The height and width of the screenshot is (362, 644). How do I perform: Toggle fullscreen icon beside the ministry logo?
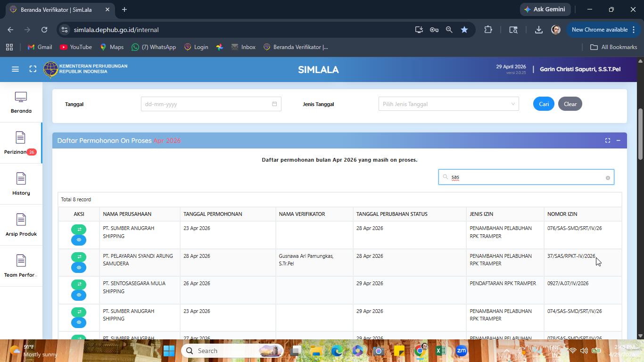point(33,69)
